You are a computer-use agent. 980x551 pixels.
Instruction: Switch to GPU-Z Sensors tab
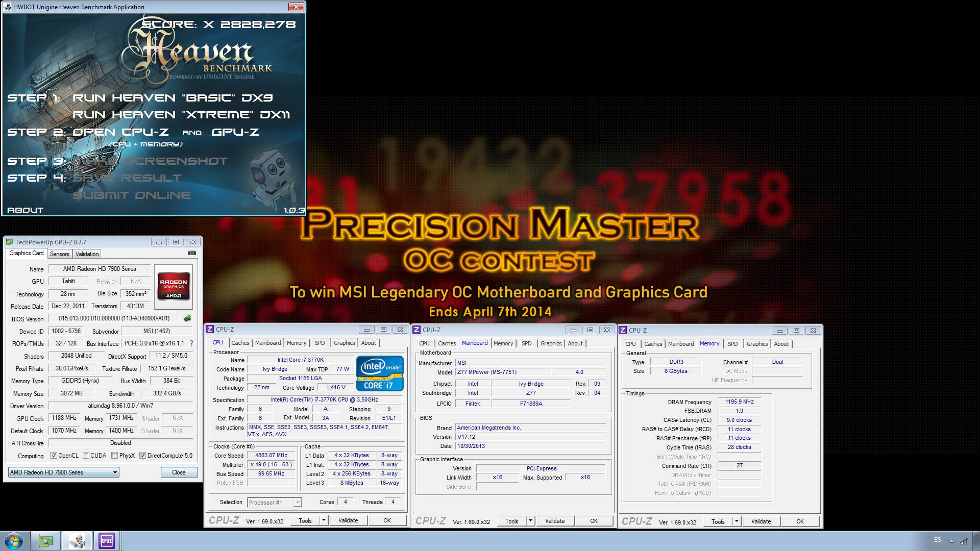pos(59,254)
